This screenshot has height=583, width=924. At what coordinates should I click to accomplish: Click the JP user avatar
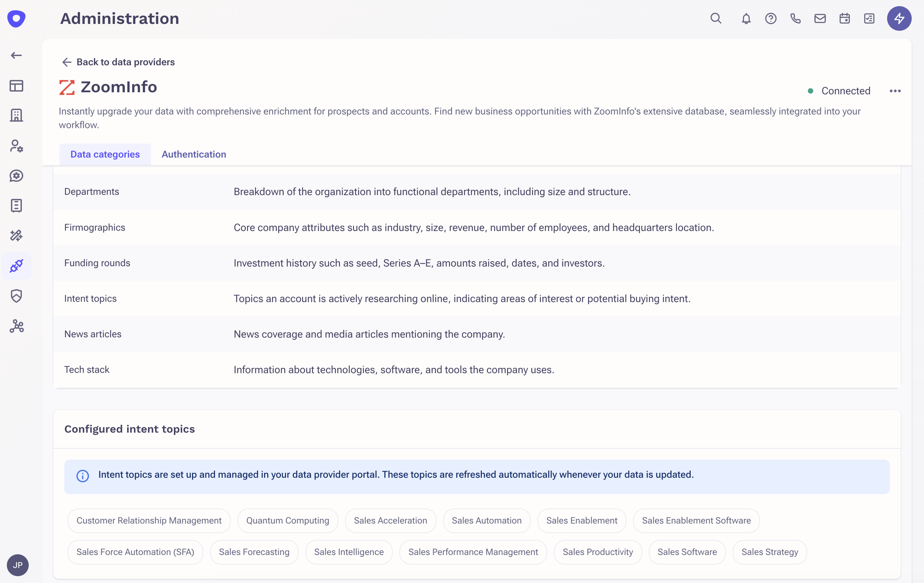coord(18,565)
